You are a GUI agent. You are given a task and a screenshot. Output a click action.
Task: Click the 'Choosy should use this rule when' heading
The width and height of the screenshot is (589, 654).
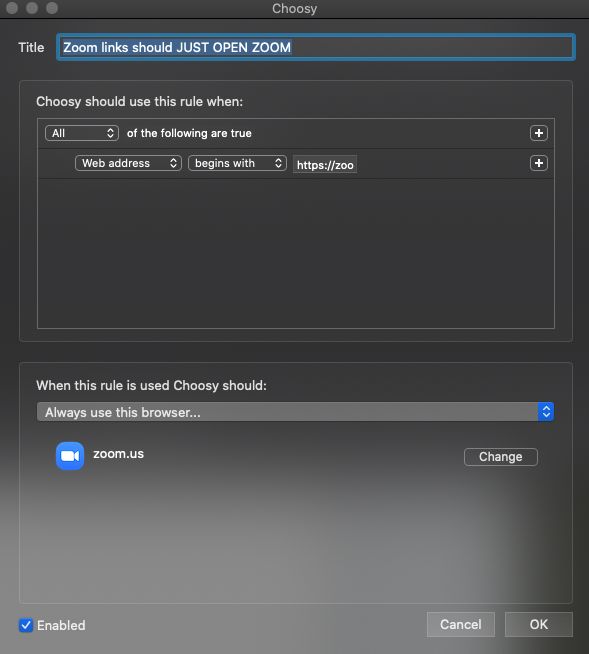pos(139,101)
